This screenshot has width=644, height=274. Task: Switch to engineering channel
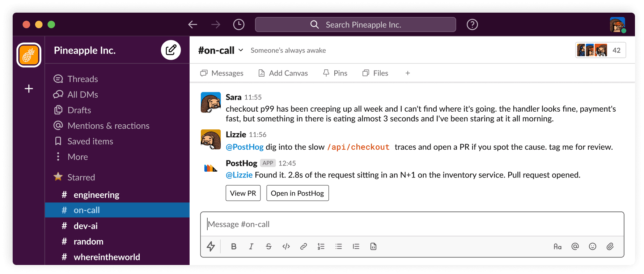(117, 194)
